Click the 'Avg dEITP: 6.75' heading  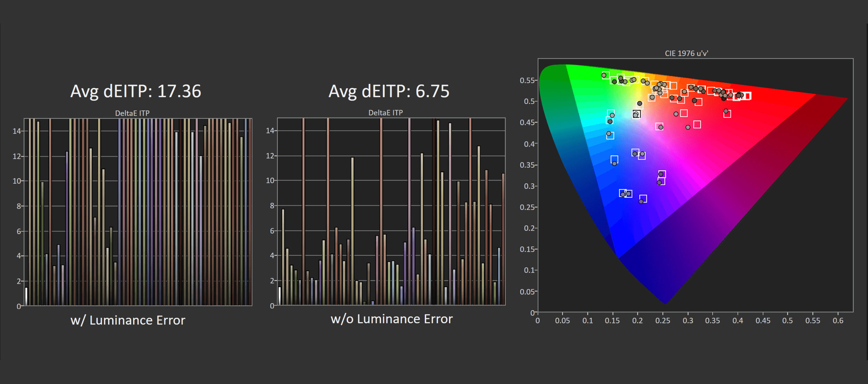(389, 92)
